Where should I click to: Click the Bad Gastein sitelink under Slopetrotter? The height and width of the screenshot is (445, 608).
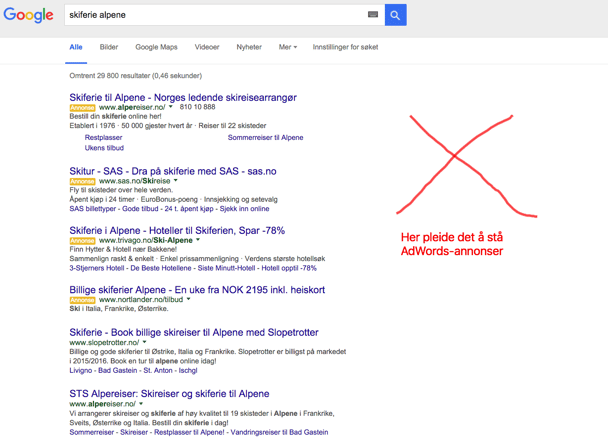tap(117, 370)
